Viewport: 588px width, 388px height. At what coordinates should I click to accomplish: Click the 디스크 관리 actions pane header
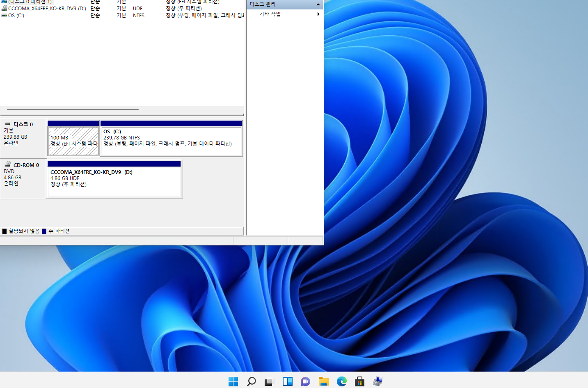285,4
